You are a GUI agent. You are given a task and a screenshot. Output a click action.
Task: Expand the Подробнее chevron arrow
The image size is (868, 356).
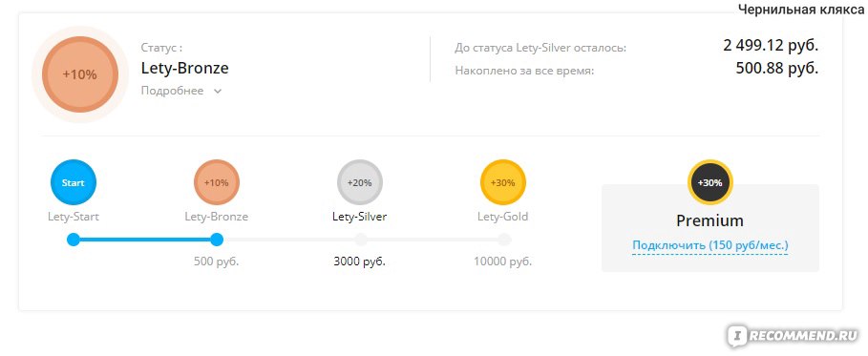coord(218,92)
